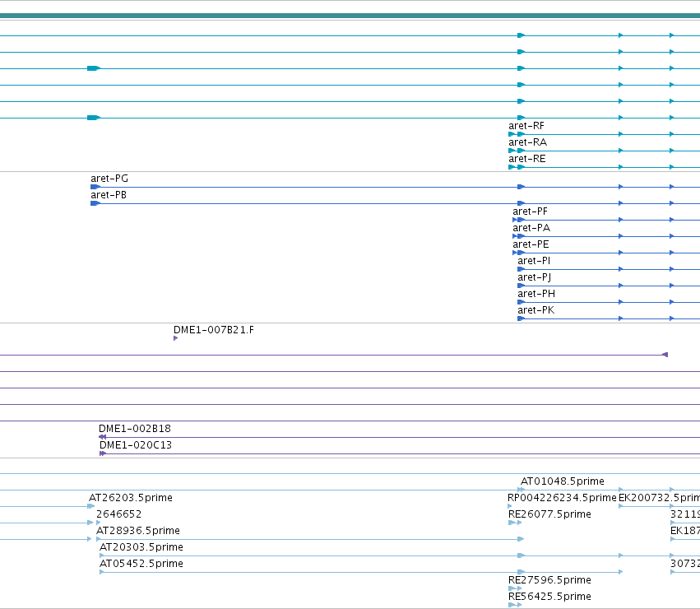Select the RE56425.5prime label
This screenshot has width=700, height=609.
coord(549,597)
